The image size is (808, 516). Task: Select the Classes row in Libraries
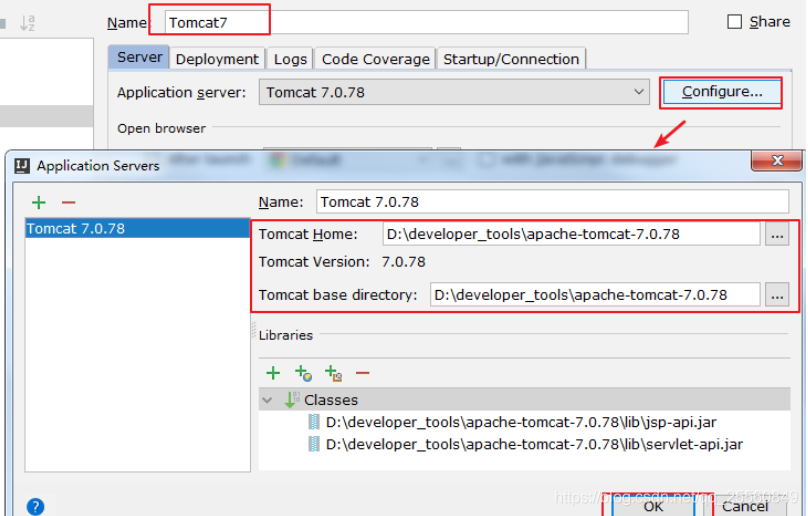[525, 400]
